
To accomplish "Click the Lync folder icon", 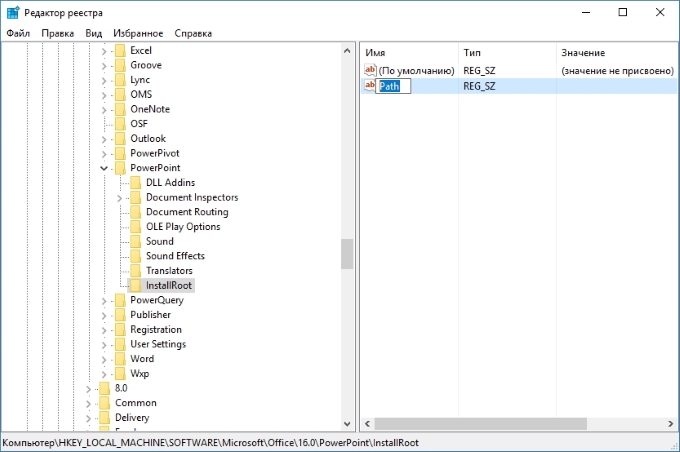I will tap(120, 80).
